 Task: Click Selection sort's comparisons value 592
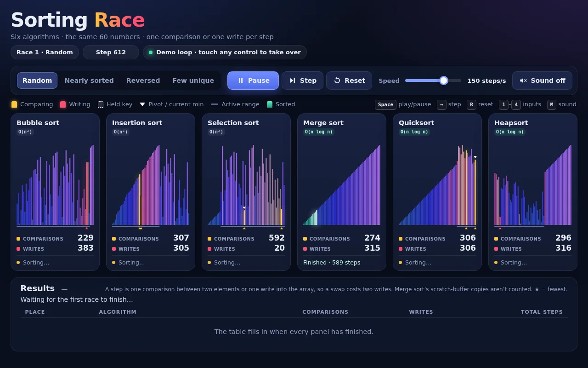click(277, 238)
